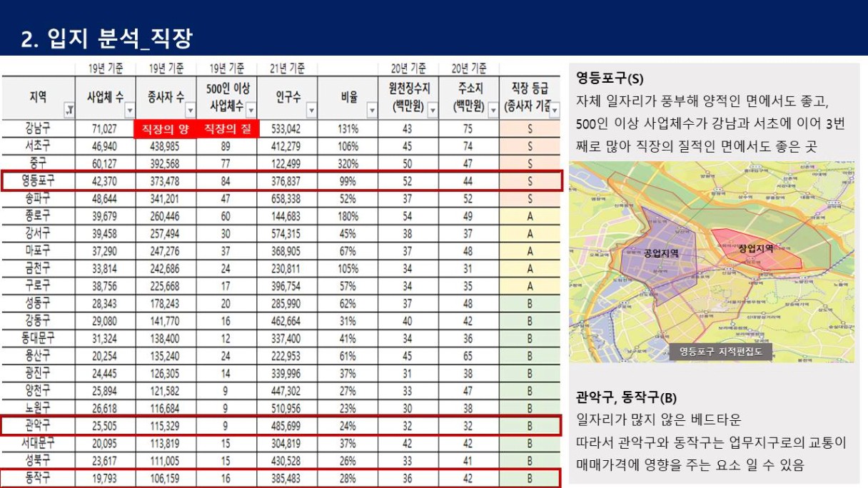The width and height of the screenshot is (868, 488).
Task: Click the 574,315 population cell
Action: tap(286, 233)
